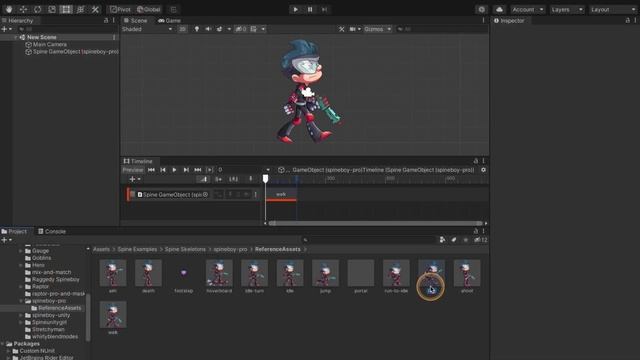Open the Gizmos dropdown
This screenshot has height=360, width=640.
tap(378, 29)
